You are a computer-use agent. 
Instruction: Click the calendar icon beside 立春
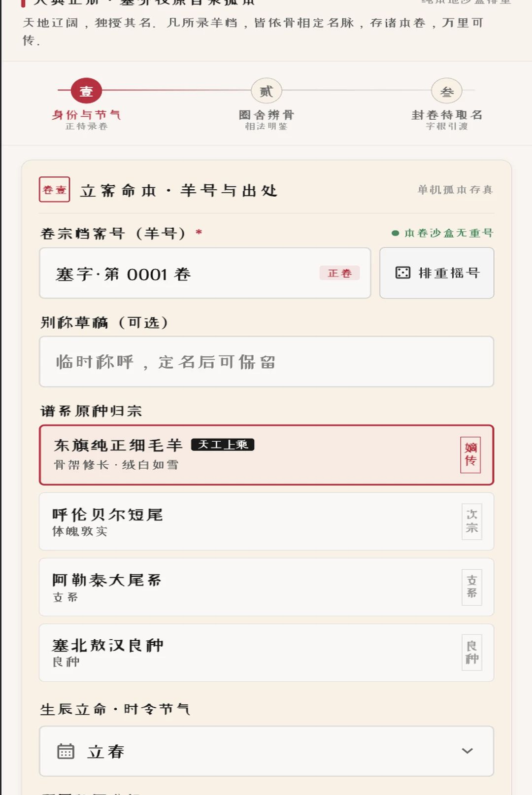click(x=66, y=751)
